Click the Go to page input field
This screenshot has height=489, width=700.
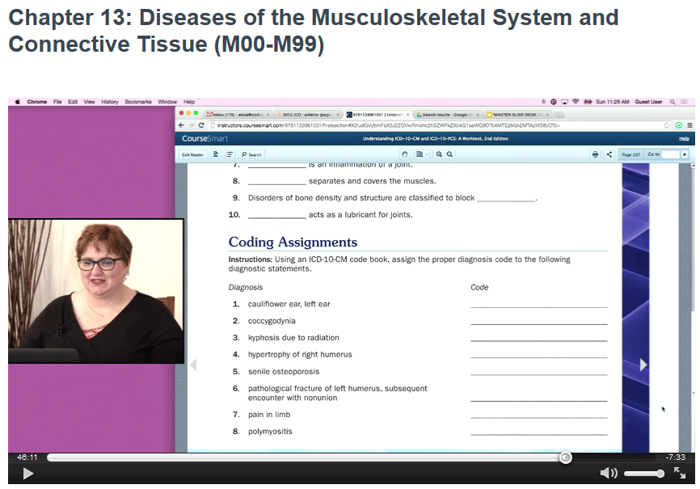pos(670,155)
